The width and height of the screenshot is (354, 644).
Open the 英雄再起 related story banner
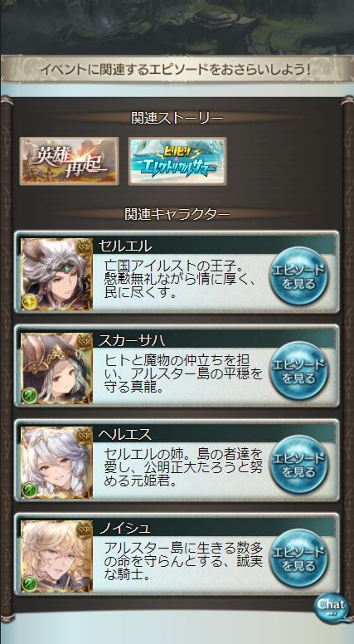[x=70, y=161]
